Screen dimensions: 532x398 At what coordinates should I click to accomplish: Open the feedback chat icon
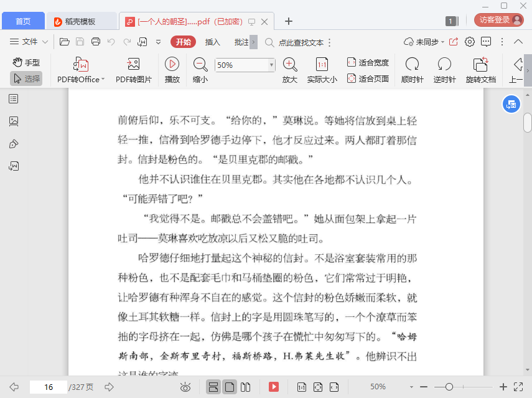[x=486, y=42]
